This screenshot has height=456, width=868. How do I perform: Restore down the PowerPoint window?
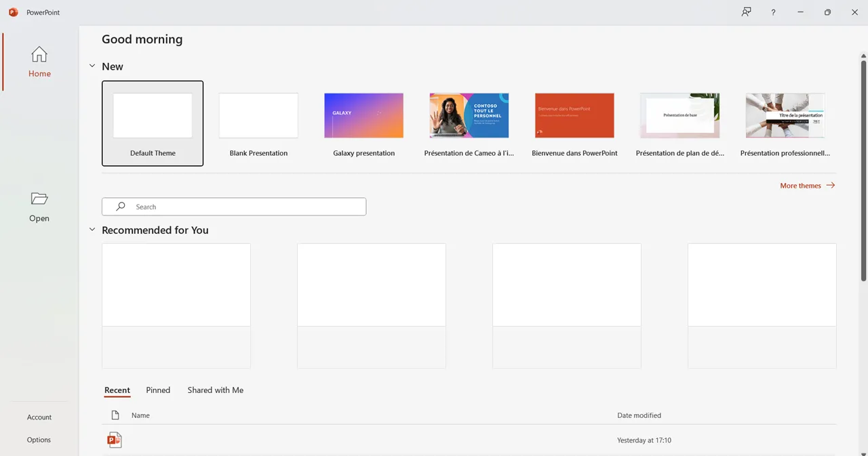[x=827, y=12]
